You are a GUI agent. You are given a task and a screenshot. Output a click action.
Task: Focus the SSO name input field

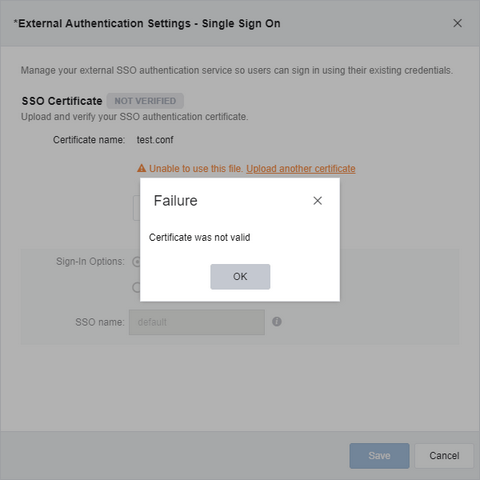pos(197,322)
